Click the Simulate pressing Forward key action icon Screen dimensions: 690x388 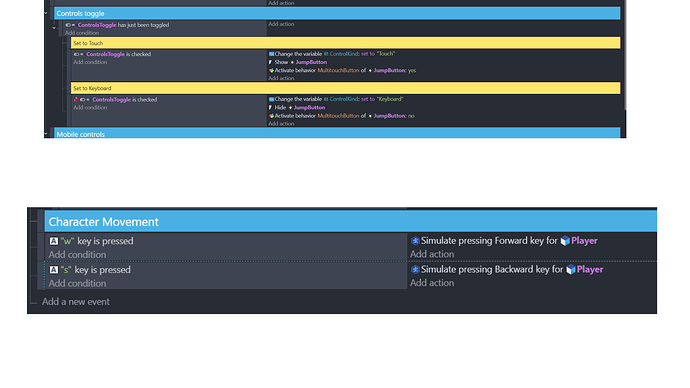click(x=415, y=241)
